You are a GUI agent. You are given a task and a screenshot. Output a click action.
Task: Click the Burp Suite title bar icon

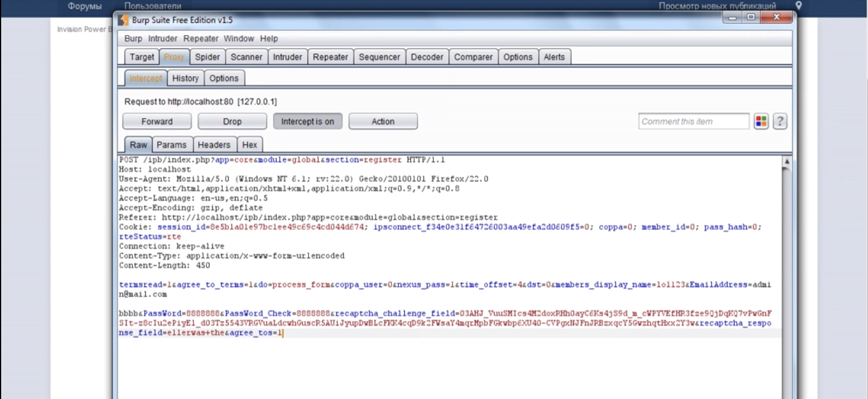tap(123, 20)
